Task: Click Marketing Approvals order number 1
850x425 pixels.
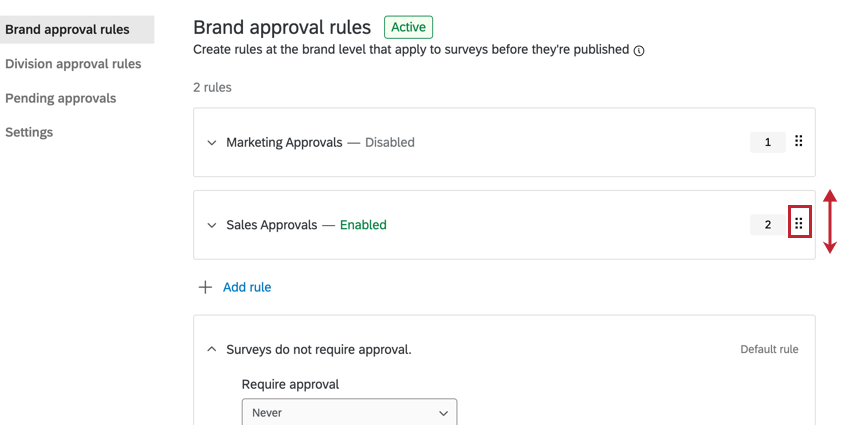Action: pos(768,142)
